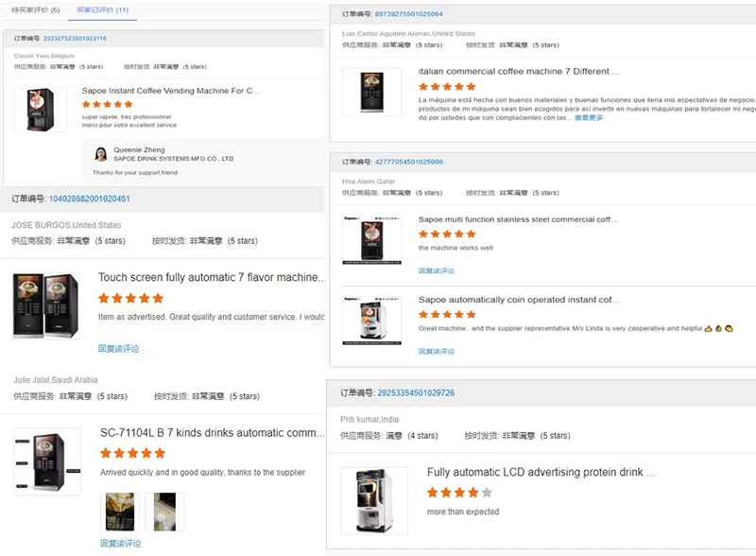This screenshot has width=756, height=556.
Task: Click Queenie Zheng's avatar icon
Action: 100,154
